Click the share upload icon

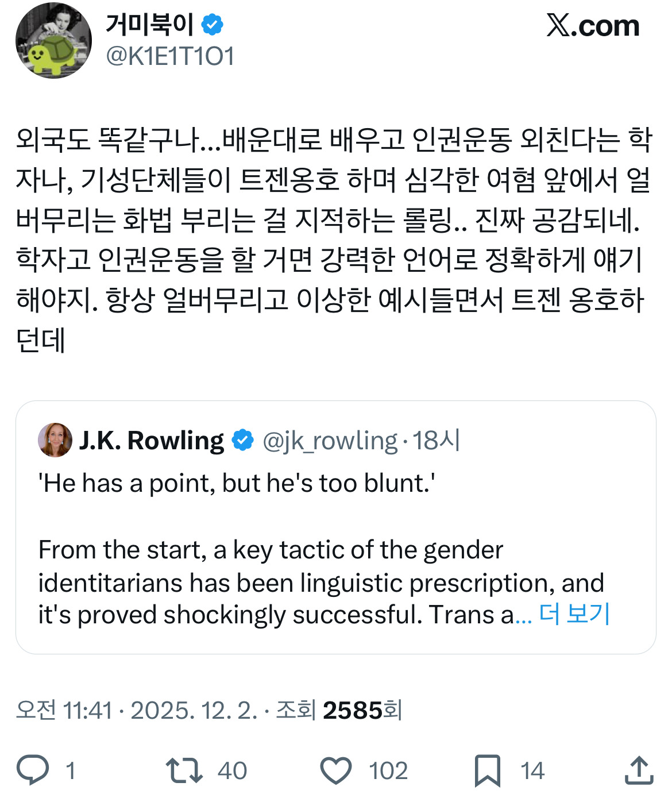pyautogui.click(x=639, y=770)
